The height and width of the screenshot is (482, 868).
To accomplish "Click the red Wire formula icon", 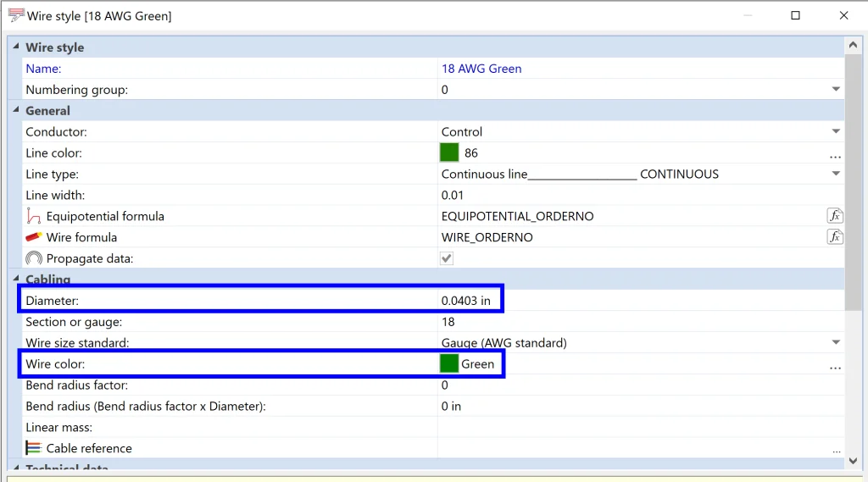I will click(34, 237).
